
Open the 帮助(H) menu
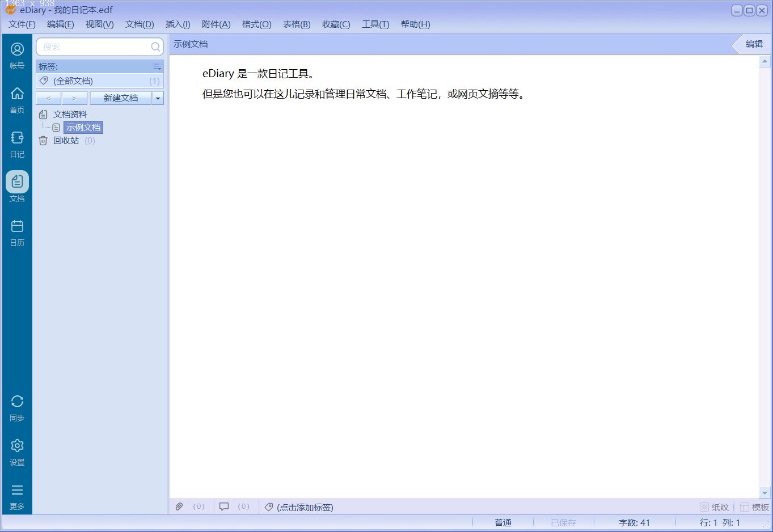(x=416, y=24)
